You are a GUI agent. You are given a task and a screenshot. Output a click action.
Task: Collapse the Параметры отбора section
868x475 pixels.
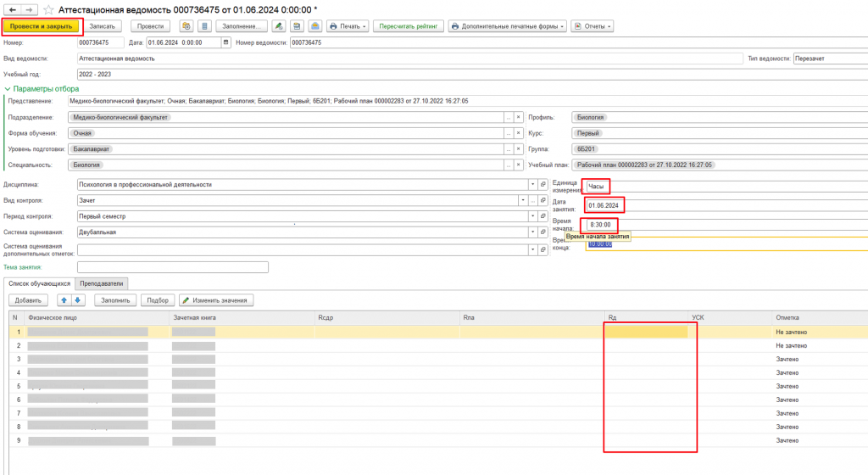[x=8, y=88]
